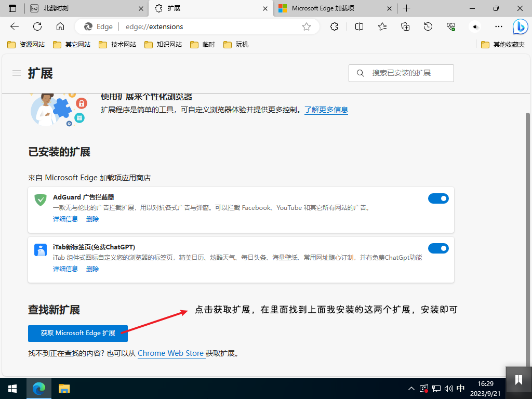Close the 北魏时刻 tab

point(141,8)
